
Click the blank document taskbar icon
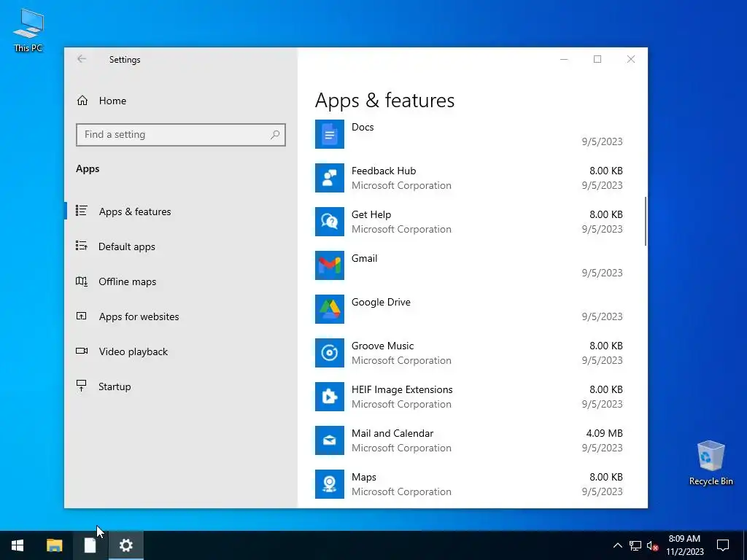coord(90,545)
